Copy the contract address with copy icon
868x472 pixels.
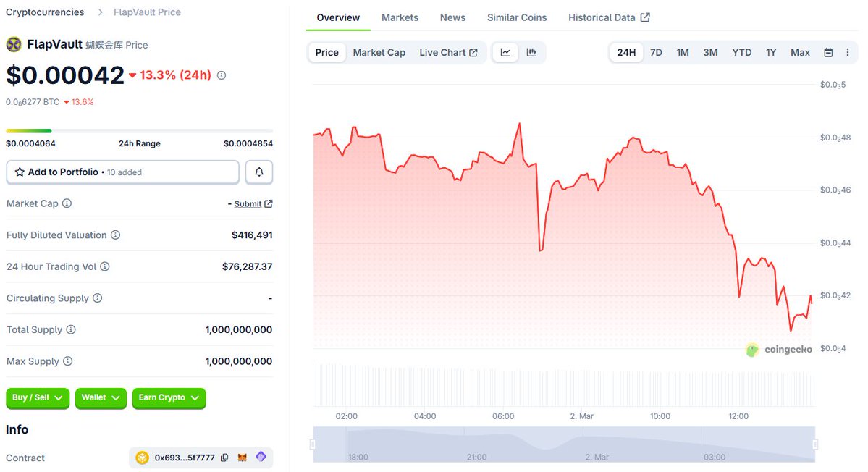tap(224, 458)
